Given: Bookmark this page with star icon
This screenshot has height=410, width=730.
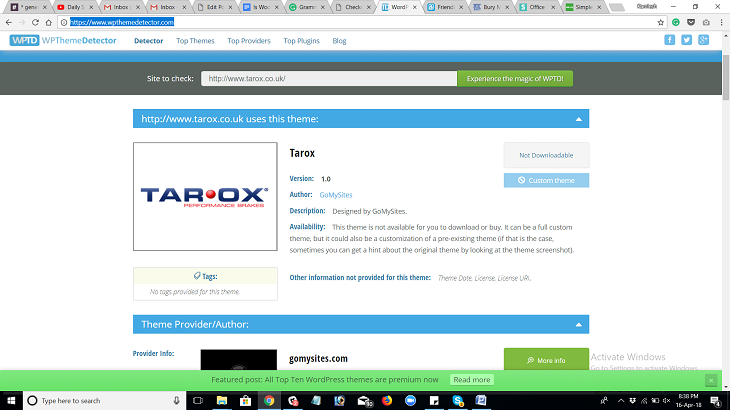Looking at the screenshot, I should click(661, 21).
